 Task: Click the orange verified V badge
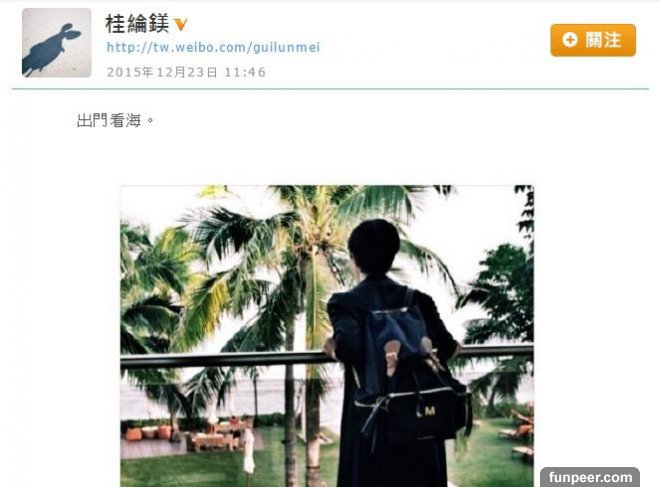click(x=180, y=25)
